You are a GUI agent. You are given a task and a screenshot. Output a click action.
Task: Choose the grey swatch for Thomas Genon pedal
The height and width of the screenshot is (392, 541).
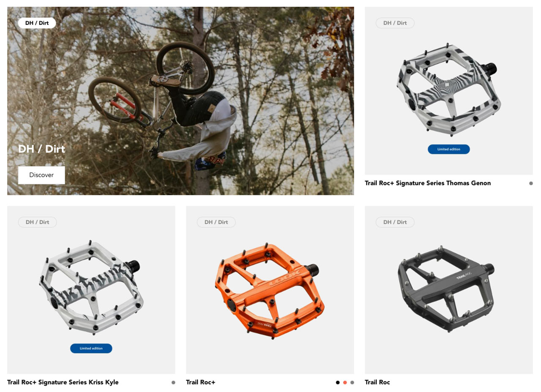[x=531, y=183]
